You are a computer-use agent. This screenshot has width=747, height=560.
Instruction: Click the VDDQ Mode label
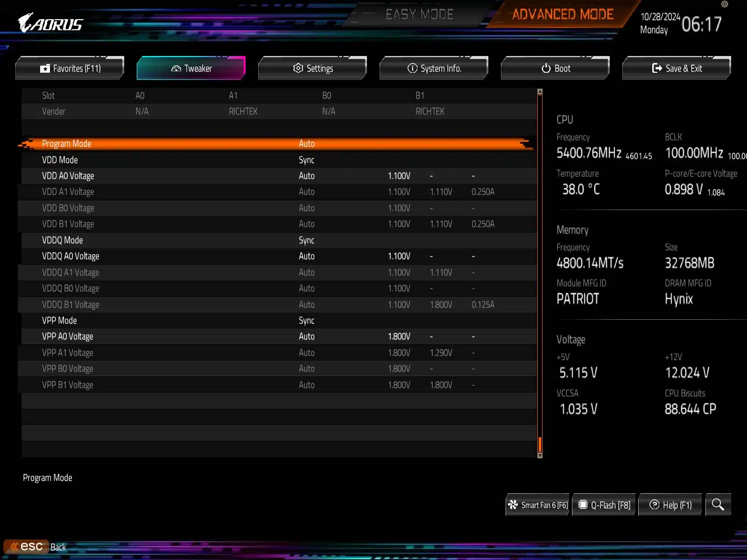pos(63,240)
